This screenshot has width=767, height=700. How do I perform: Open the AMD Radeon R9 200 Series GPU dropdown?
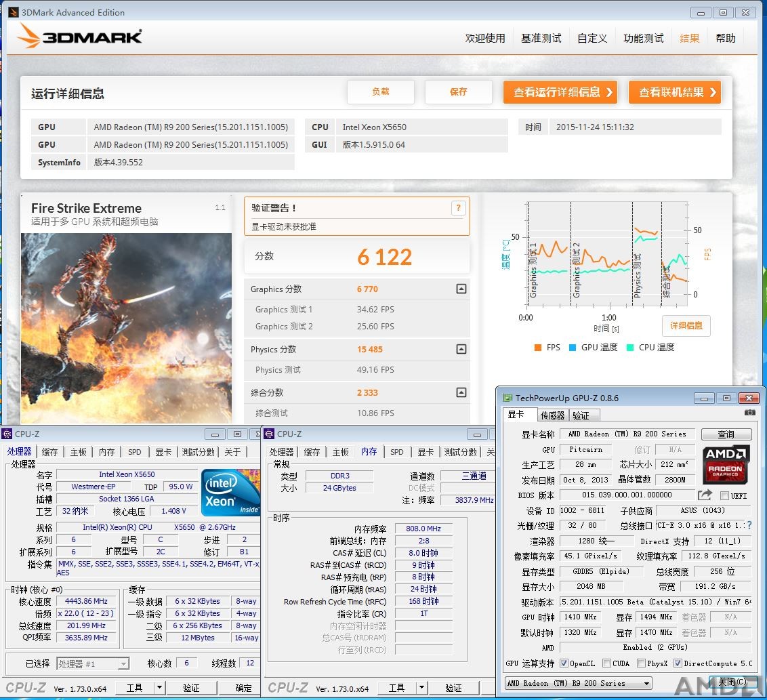(x=579, y=683)
